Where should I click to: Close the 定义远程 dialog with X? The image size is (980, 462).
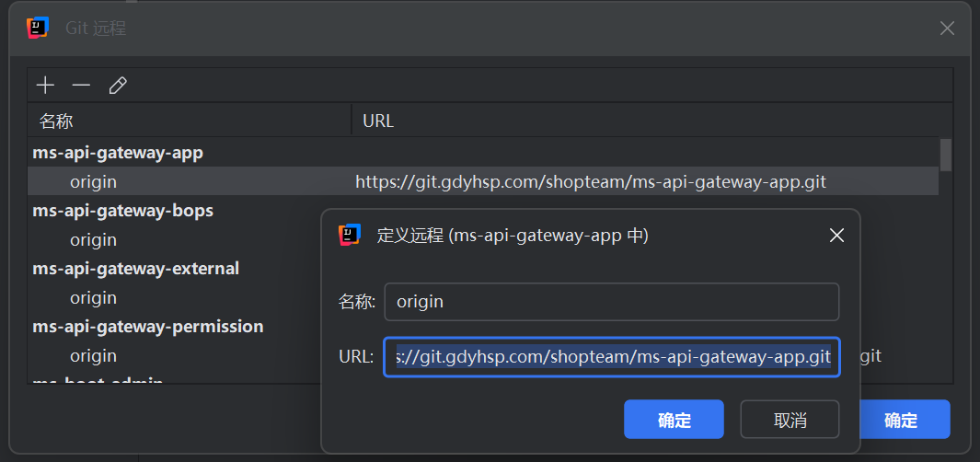point(836,236)
